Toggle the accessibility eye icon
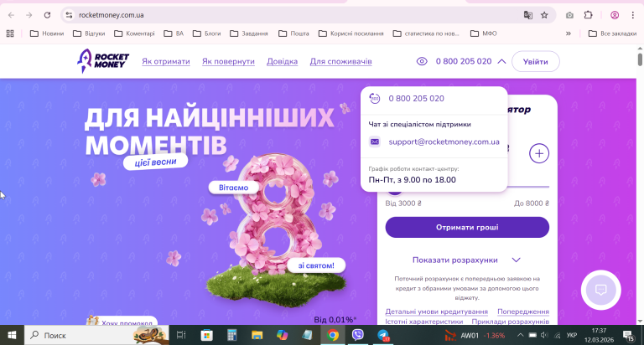 [x=422, y=61]
